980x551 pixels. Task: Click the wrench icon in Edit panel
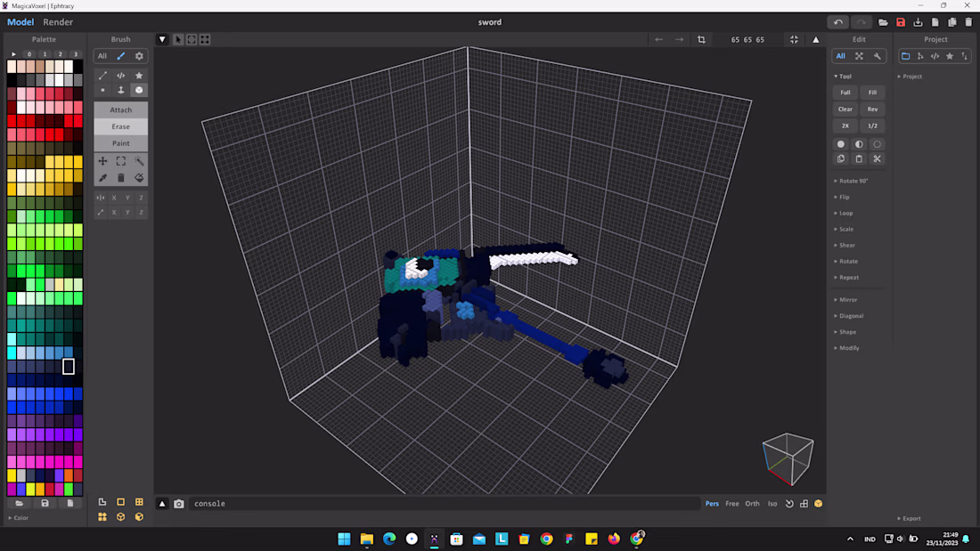pyautogui.click(x=878, y=56)
